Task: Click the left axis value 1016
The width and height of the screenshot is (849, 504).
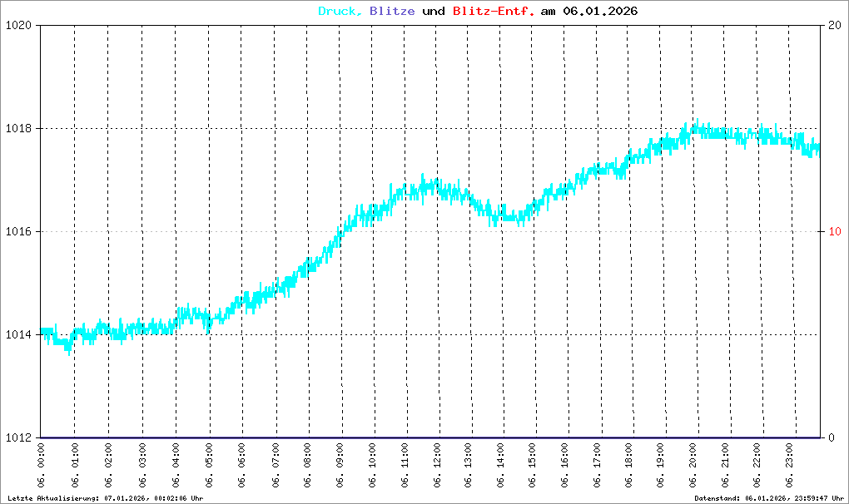Action: click(x=18, y=231)
